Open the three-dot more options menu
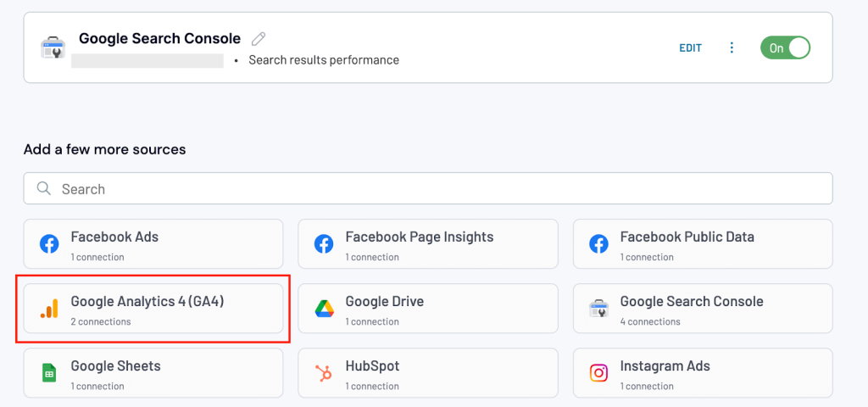Viewport: 868px width, 407px height. click(732, 47)
